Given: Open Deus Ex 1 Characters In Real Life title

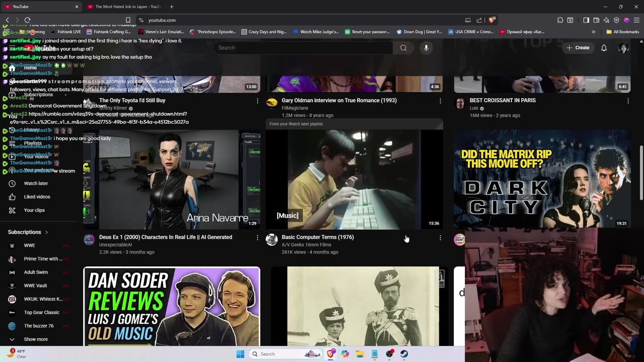Looking at the screenshot, I should click(x=166, y=237).
